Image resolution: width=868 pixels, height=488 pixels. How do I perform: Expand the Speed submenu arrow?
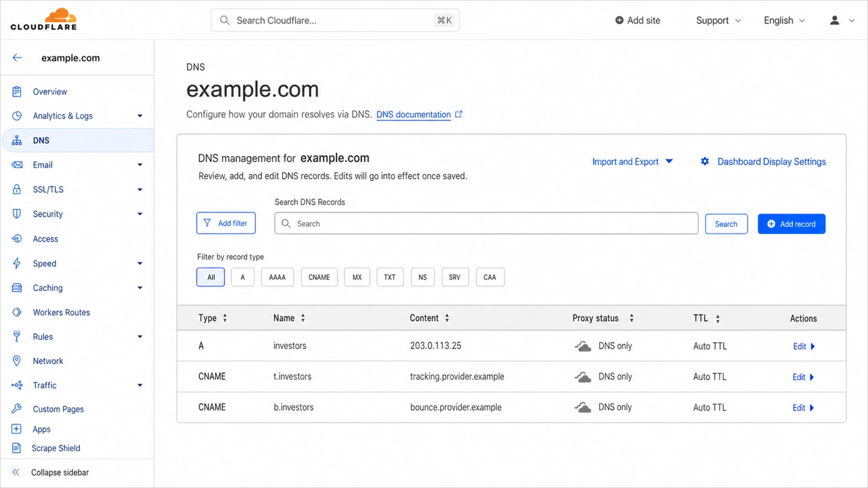coord(140,263)
